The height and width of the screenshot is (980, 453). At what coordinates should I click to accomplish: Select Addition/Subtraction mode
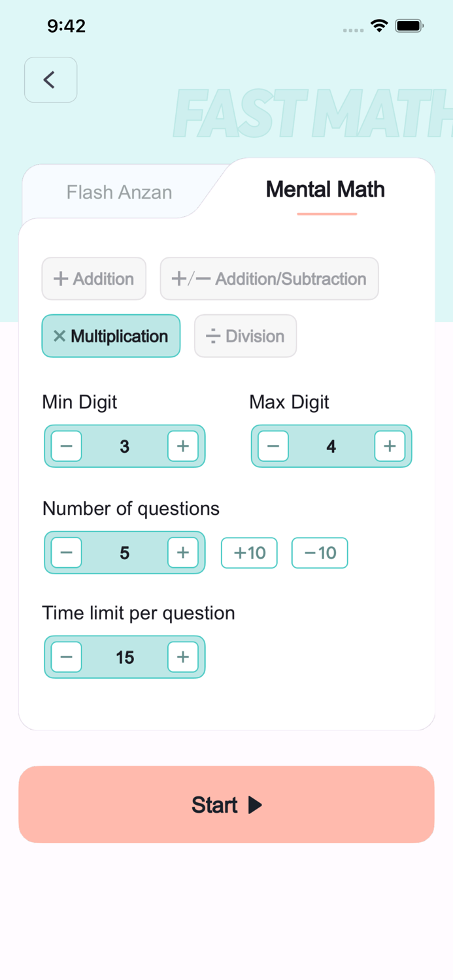pos(269,278)
